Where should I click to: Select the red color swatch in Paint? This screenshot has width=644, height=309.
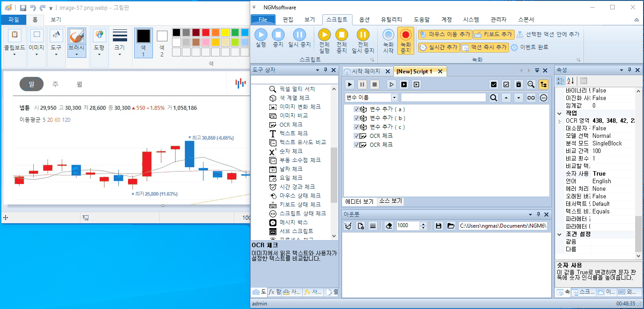[206, 32]
